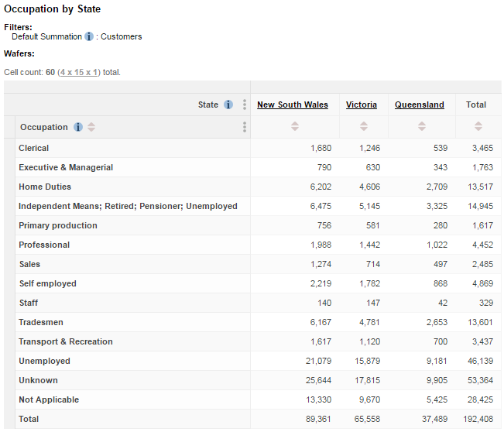This screenshot has width=504, height=432.
Task: Open the Occupation options menu dots
Action: pos(245,127)
